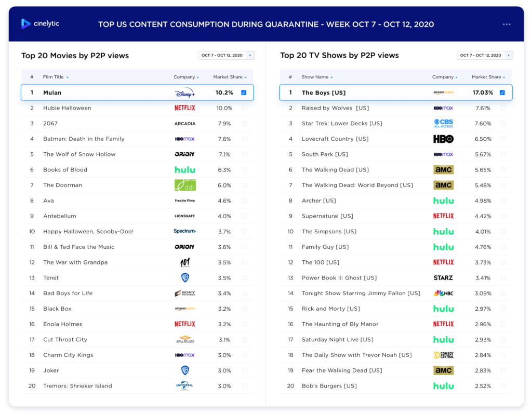Sort movies by Company column
Viewport: 532px width, 413px height.
(187, 77)
